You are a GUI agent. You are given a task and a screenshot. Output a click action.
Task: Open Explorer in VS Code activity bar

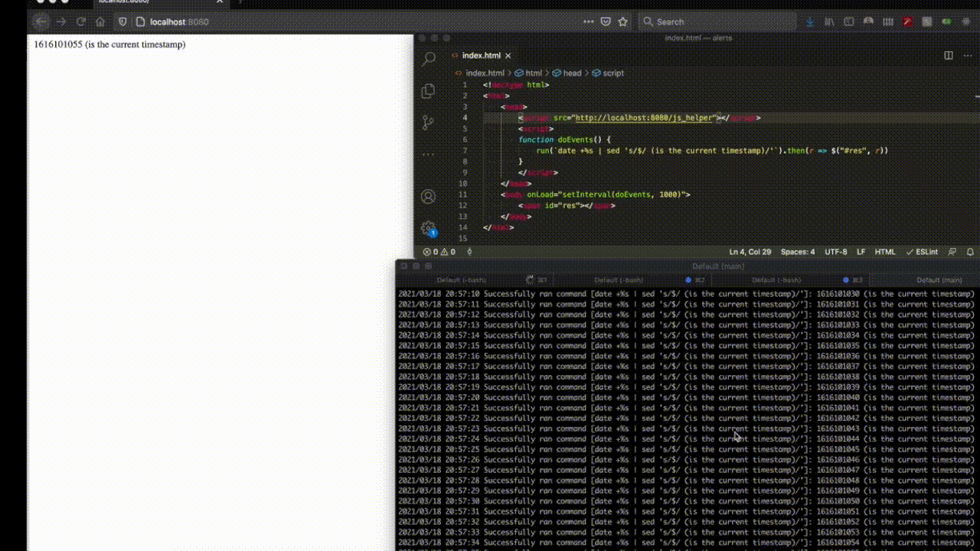(429, 91)
